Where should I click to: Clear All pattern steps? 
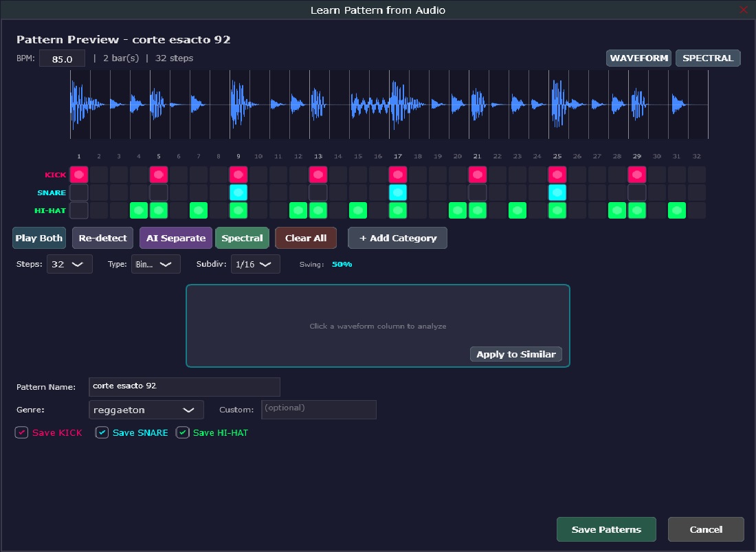point(306,238)
